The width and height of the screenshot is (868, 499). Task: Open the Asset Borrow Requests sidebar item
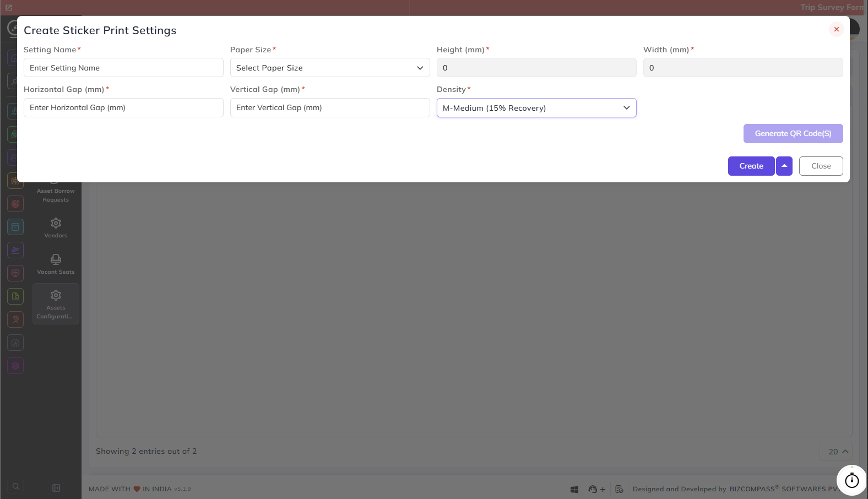click(x=56, y=195)
